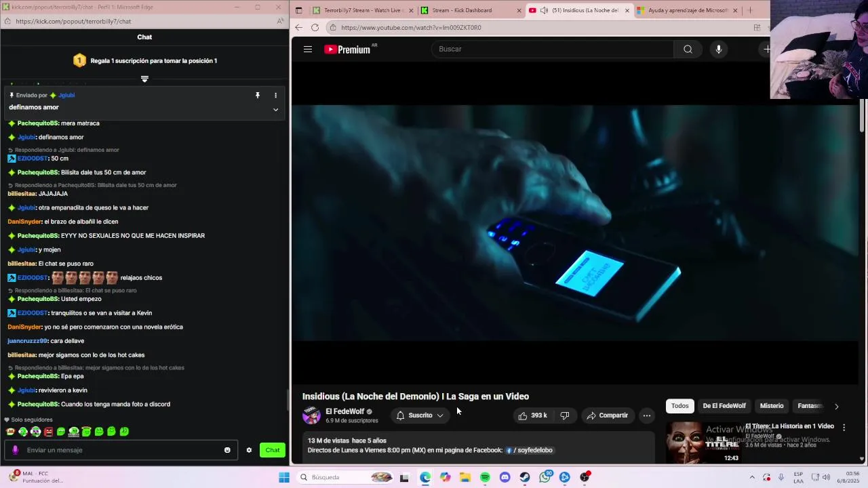This screenshot has height=488, width=868.
Task: Like the Insidious video (393 k)
Action: coord(532,415)
